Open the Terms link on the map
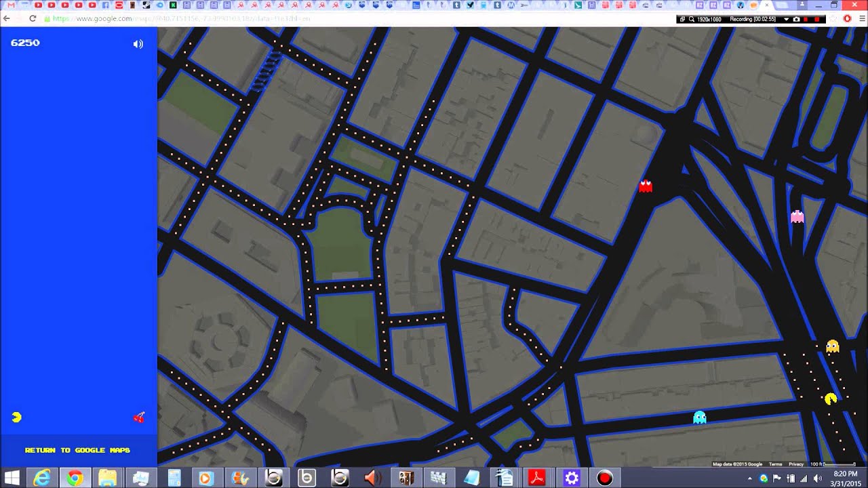 [x=775, y=464]
